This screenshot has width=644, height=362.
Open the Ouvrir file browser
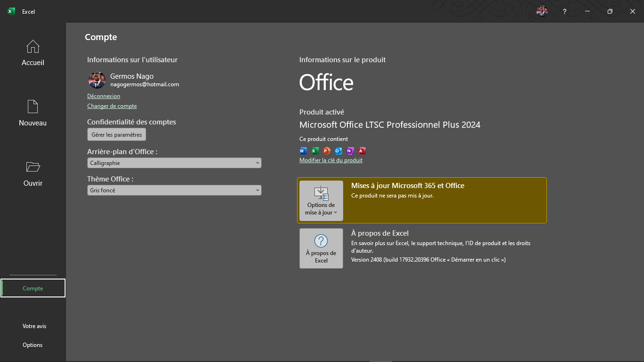(33, 173)
